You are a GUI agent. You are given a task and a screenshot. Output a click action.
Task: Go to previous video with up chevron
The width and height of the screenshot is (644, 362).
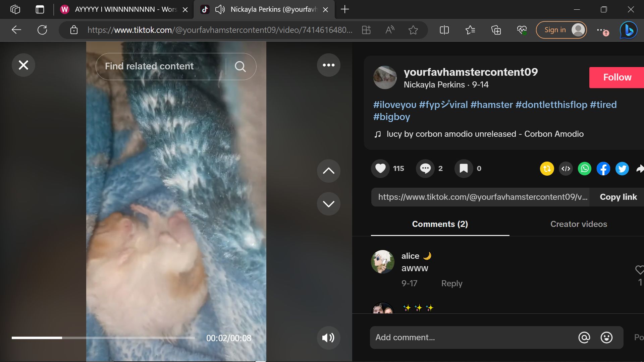(328, 171)
